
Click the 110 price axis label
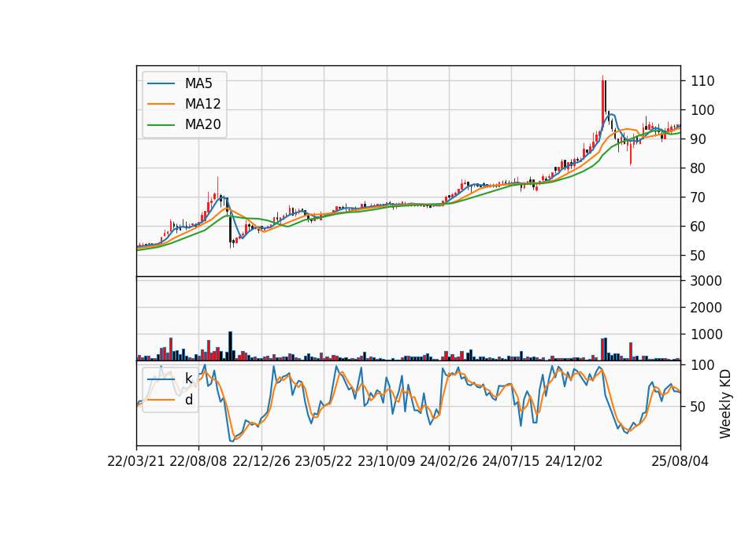click(702, 81)
